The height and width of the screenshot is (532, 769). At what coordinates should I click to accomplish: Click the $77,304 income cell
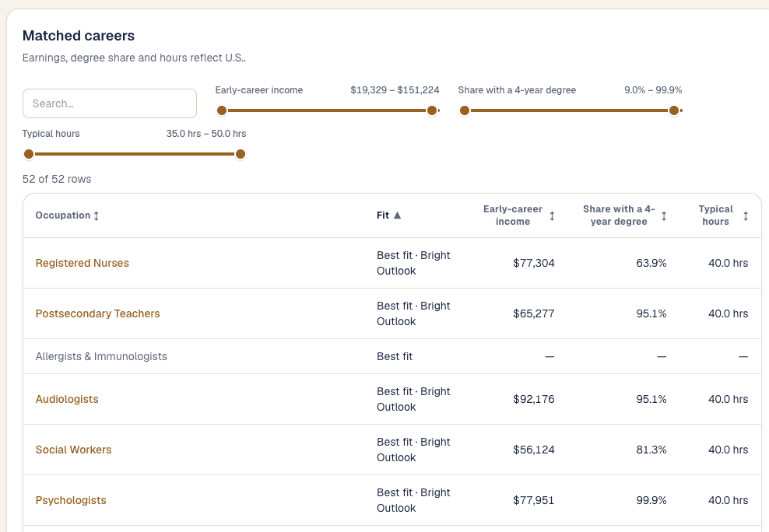point(534,263)
